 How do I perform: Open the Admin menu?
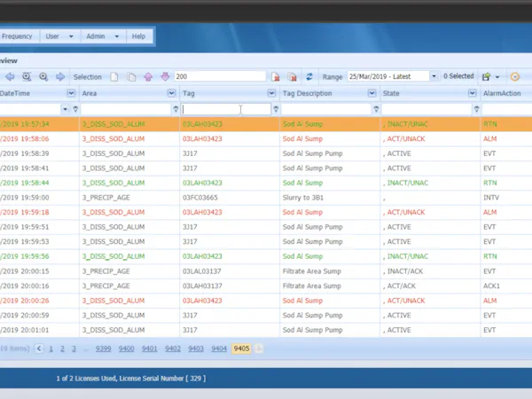tap(103, 36)
